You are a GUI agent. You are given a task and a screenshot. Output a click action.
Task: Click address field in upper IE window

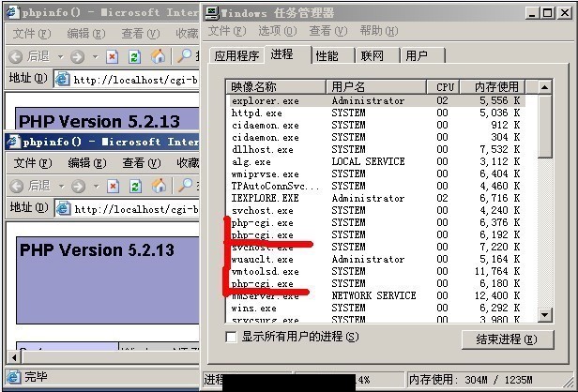pyautogui.click(x=126, y=80)
